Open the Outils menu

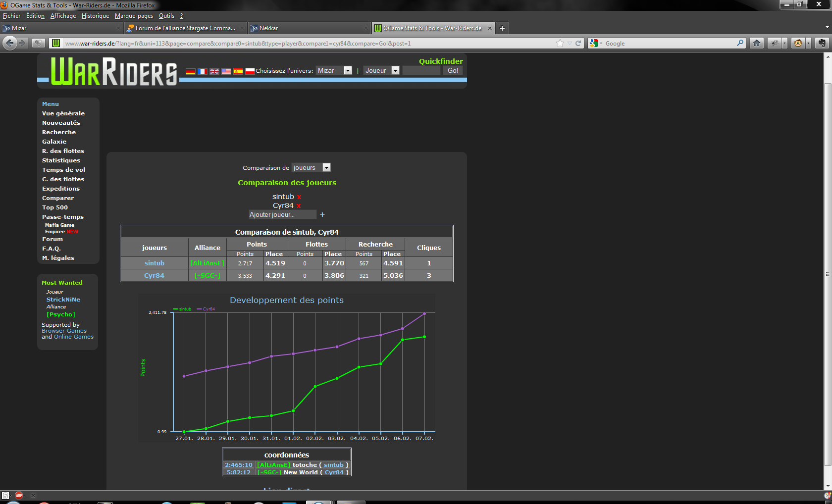166,16
